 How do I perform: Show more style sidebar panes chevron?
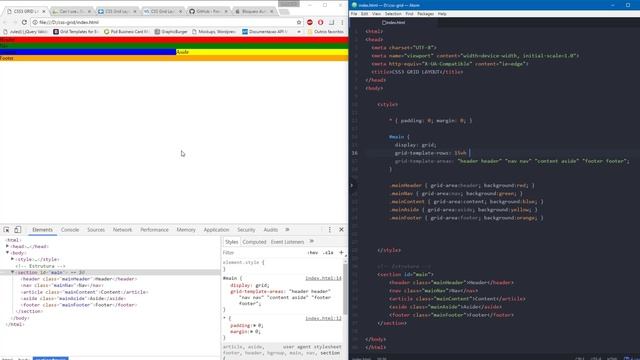[312, 242]
